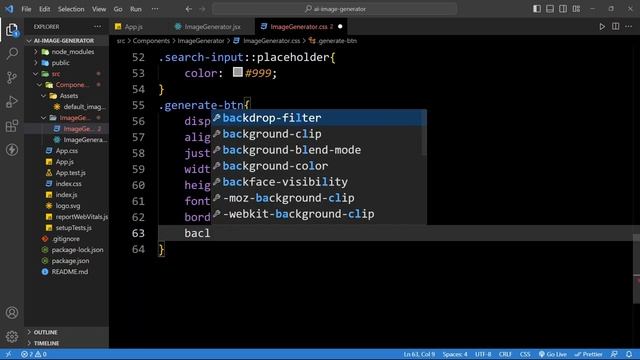This screenshot has height=360, width=640.
Task: Expand the TIMELINE section
Action: point(67,343)
